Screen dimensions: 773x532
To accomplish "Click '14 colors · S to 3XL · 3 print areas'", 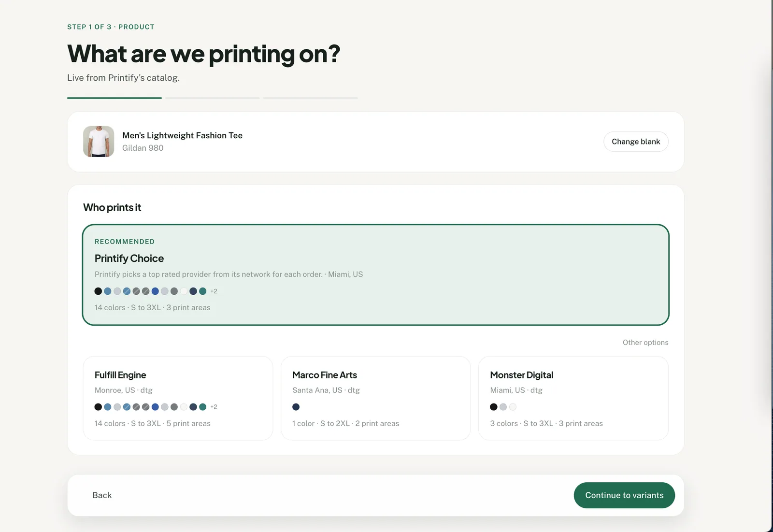I will [x=153, y=307].
